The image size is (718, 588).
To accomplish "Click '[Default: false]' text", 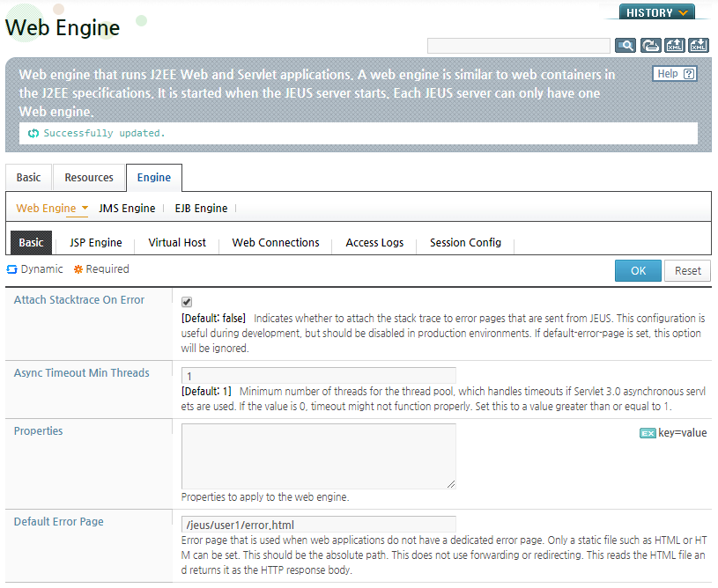I will pos(213,318).
